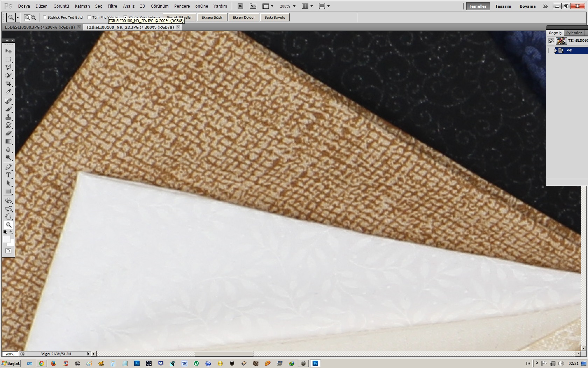Show hidden system tray icons
This screenshot has height=368, width=588.
coord(537,363)
